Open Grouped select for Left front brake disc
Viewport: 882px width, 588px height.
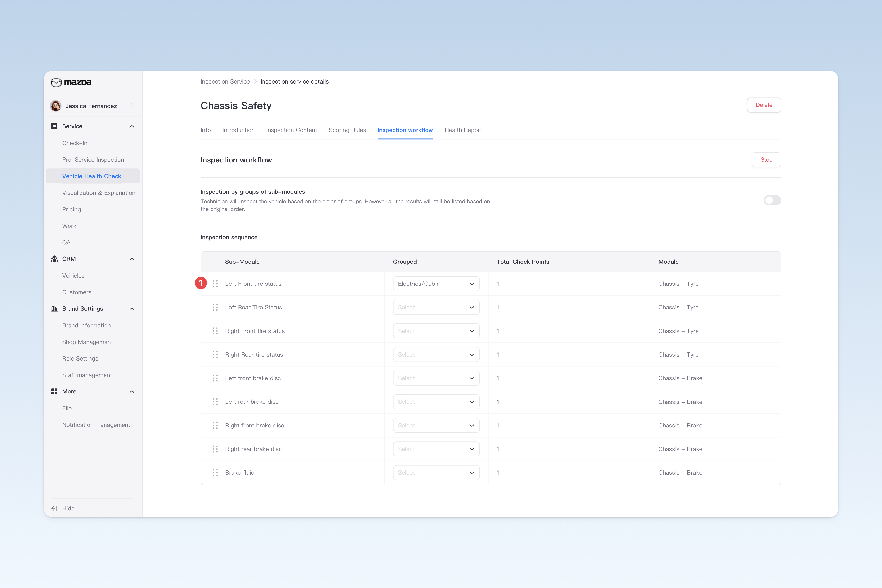click(436, 378)
